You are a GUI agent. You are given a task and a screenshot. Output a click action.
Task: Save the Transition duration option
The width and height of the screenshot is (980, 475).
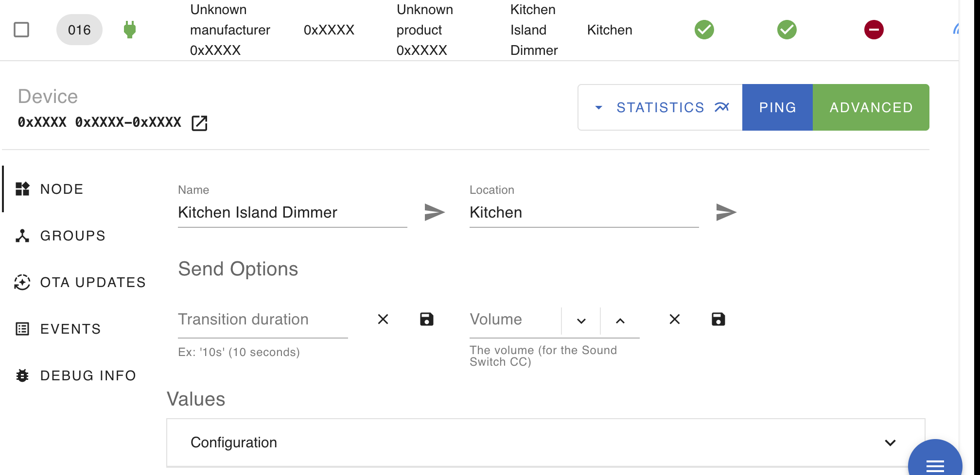pos(426,319)
